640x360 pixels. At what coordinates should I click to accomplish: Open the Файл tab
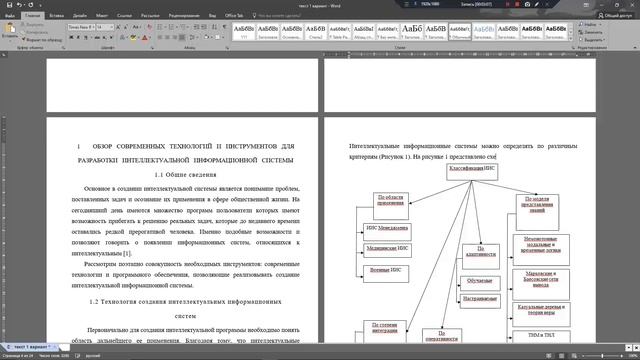[10, 16]
